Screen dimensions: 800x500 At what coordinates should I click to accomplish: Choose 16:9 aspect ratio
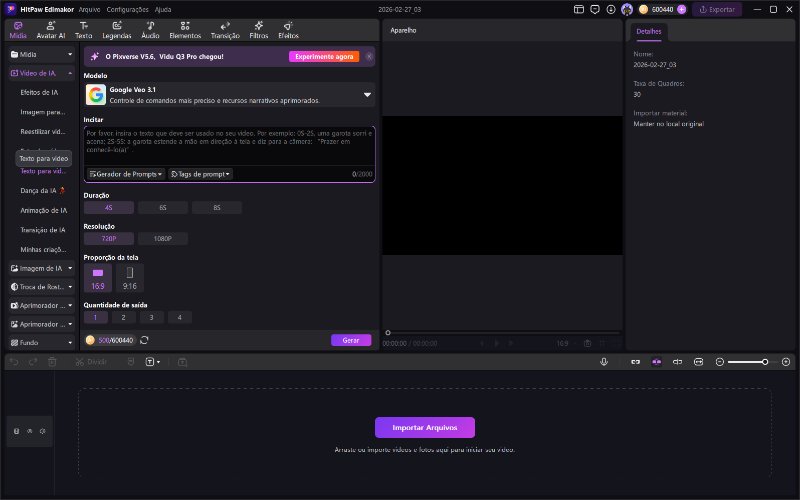tap(98, 278)
